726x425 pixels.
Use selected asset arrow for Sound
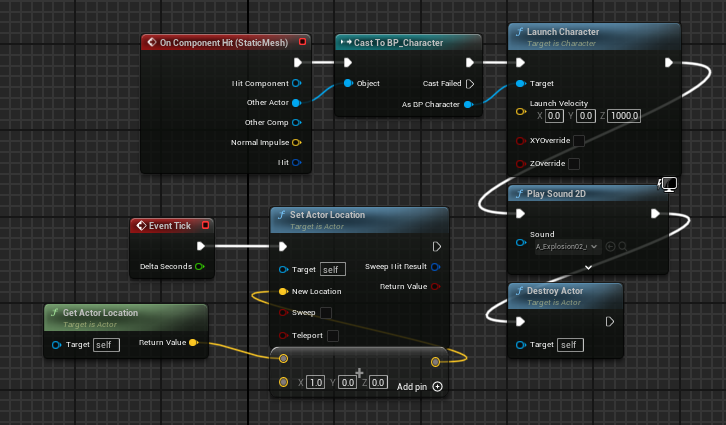coord(610,247)
